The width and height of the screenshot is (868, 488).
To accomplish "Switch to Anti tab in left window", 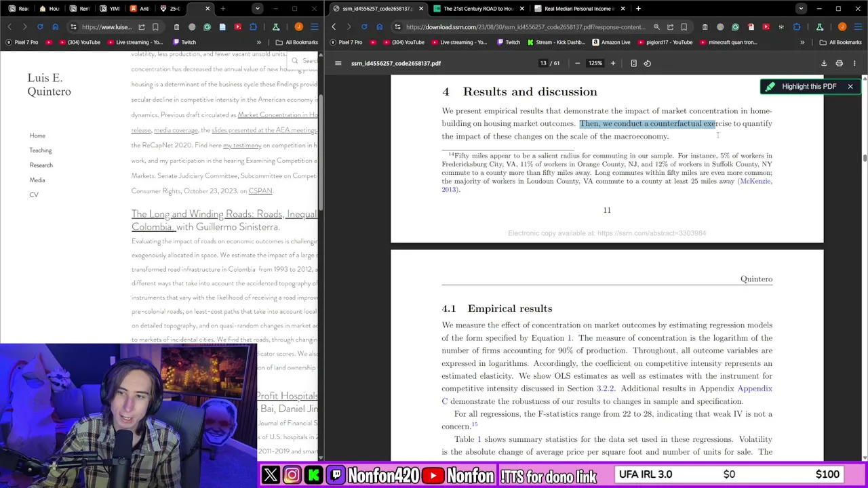I will 140,9.
